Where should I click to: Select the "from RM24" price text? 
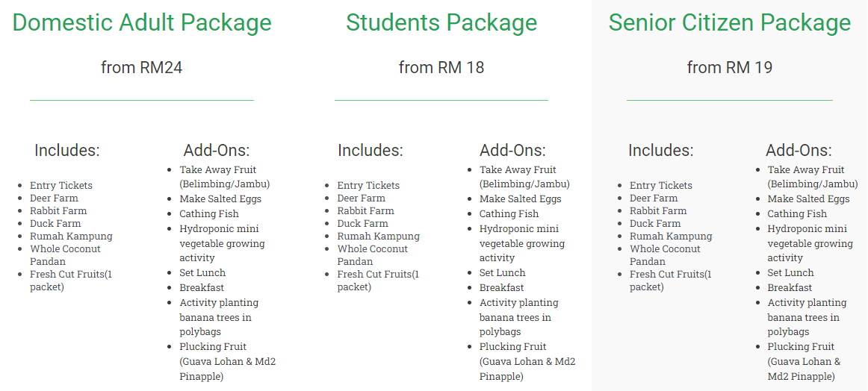tap(142, 68)
